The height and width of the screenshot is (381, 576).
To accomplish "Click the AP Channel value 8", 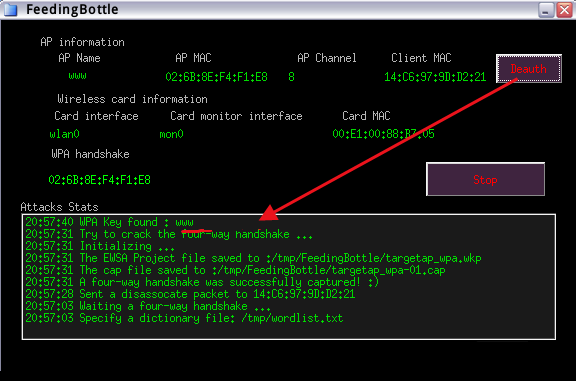I will (291, 77).
